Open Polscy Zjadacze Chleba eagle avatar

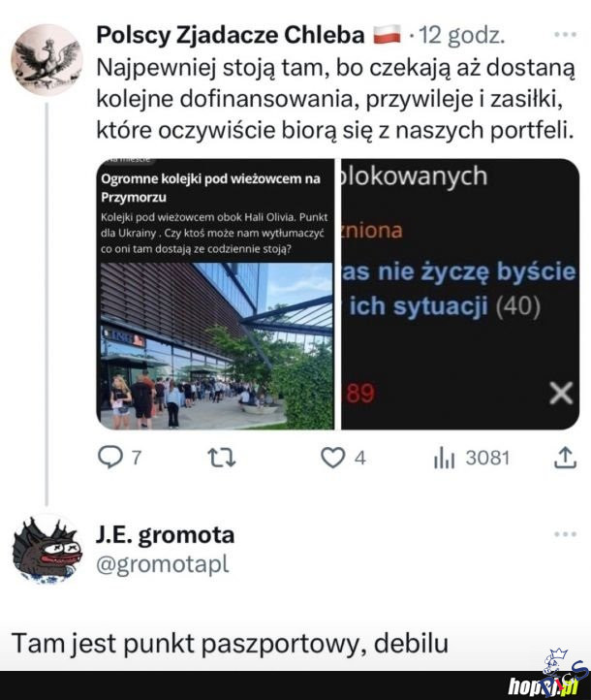pos(47,60)
